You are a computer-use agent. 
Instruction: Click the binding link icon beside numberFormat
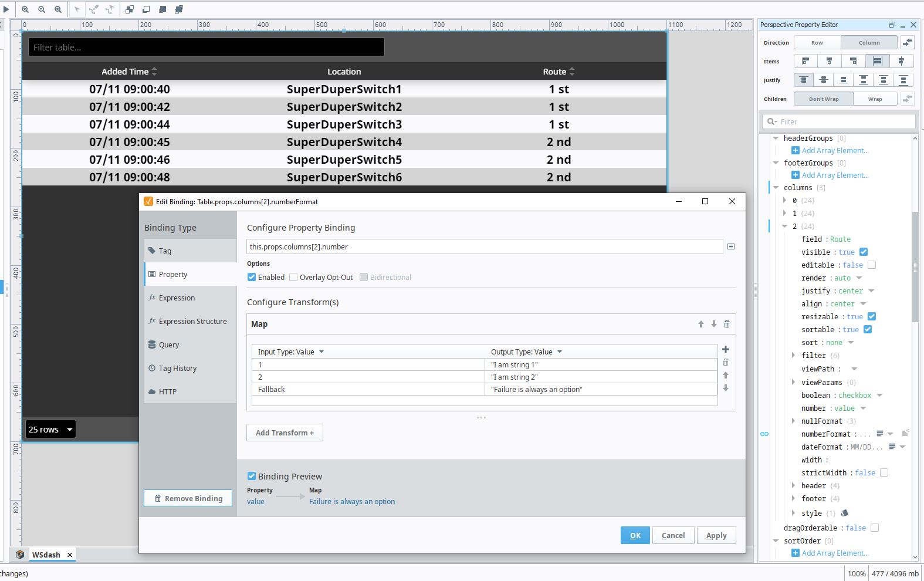click(x=764, y=434)
